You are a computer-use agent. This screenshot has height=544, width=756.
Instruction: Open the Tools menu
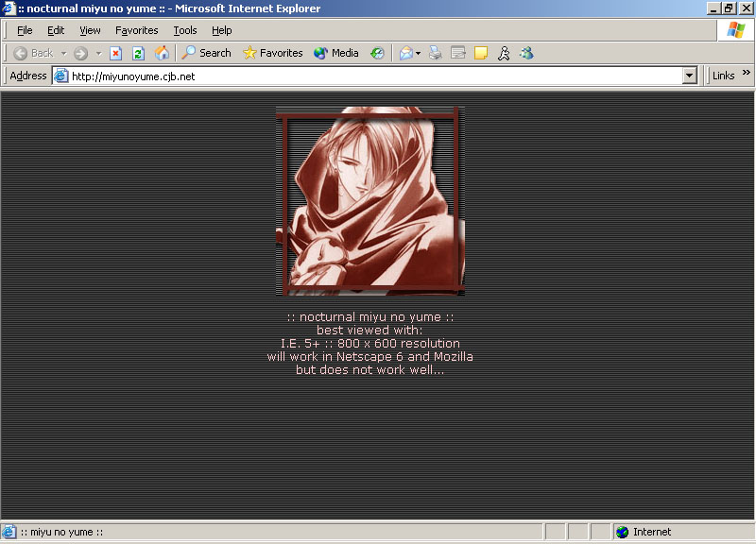point(185,31)
